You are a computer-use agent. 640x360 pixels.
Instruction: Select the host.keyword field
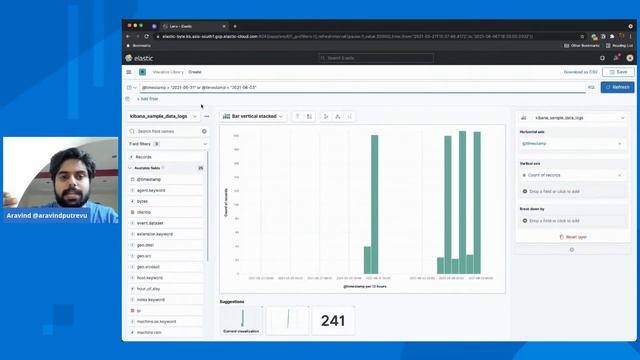click(x=166, y=278)
